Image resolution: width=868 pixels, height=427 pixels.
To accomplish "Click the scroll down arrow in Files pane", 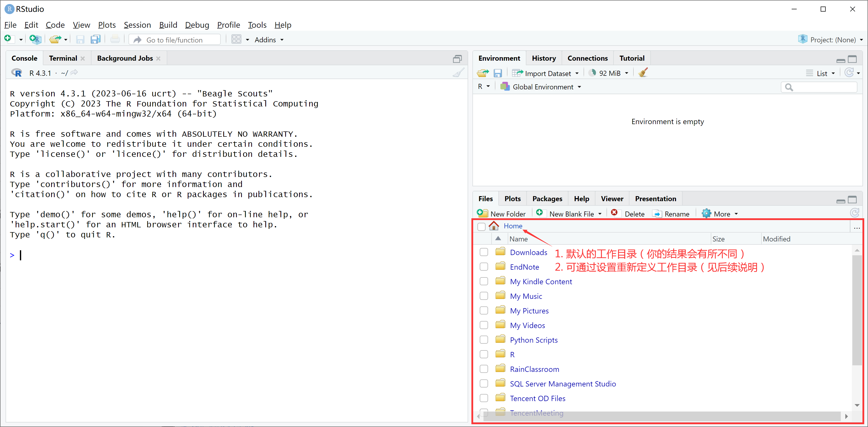I will (857, 405).
